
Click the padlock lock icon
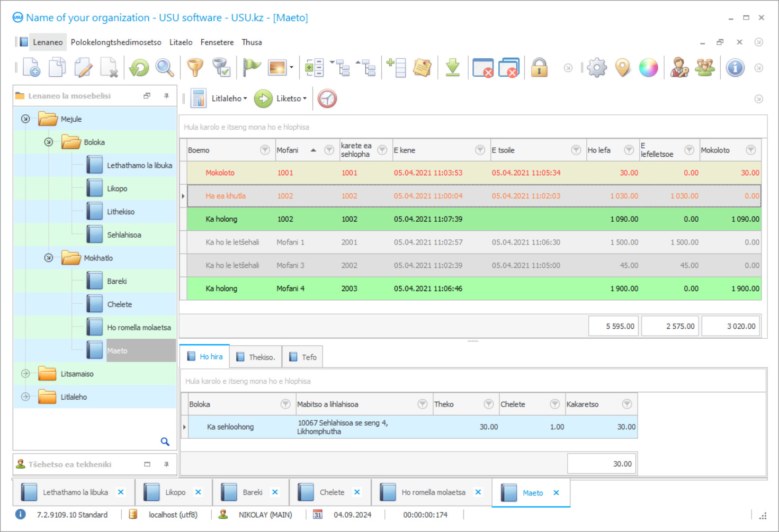pyautogui.click(x=539, y=68)
